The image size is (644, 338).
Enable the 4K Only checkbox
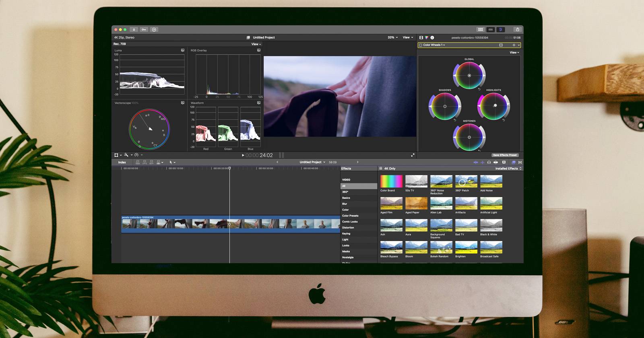point(381,169)
